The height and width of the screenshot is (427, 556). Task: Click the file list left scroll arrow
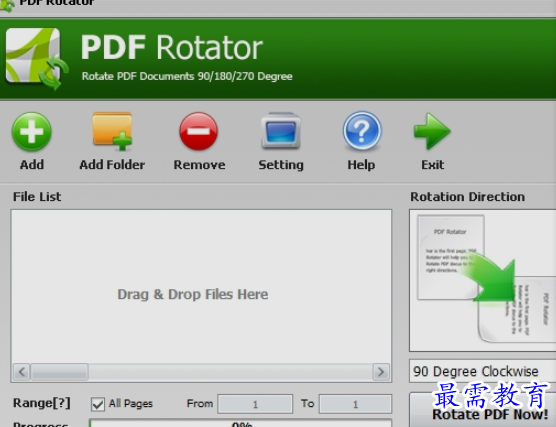pos(22,372)
